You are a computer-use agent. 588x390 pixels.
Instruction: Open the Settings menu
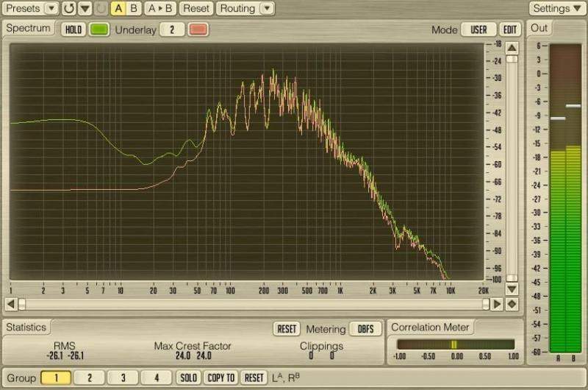point(556,9)
